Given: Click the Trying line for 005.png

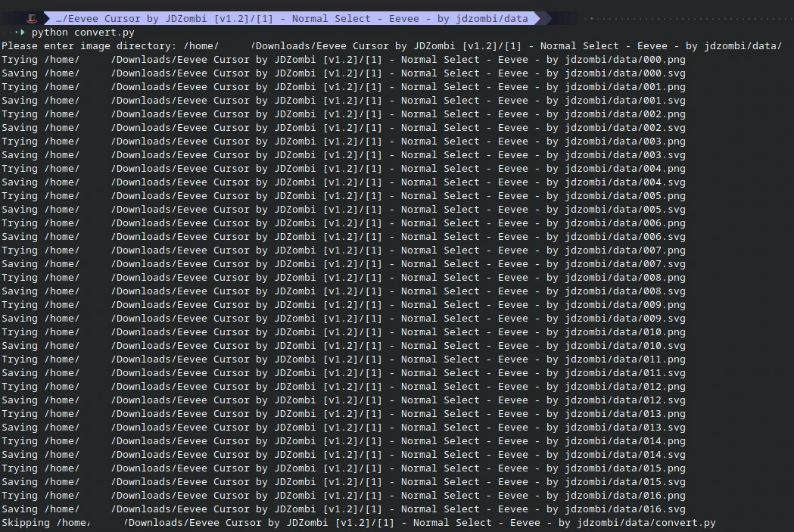Looking at the screenshot, I should [344, 197].
